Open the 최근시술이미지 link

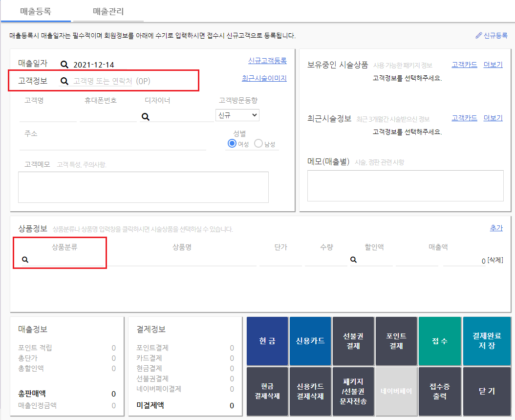tap(264, 78)
